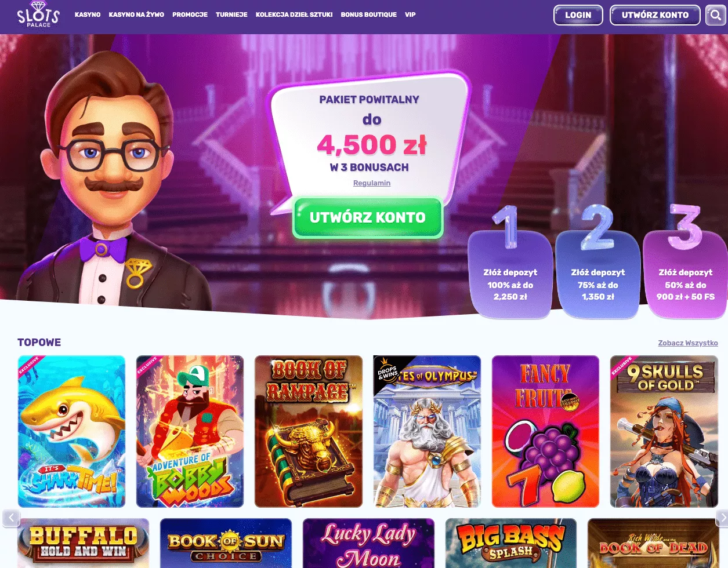Select the first deposit 100% bonus card

(x=510, y=274)
